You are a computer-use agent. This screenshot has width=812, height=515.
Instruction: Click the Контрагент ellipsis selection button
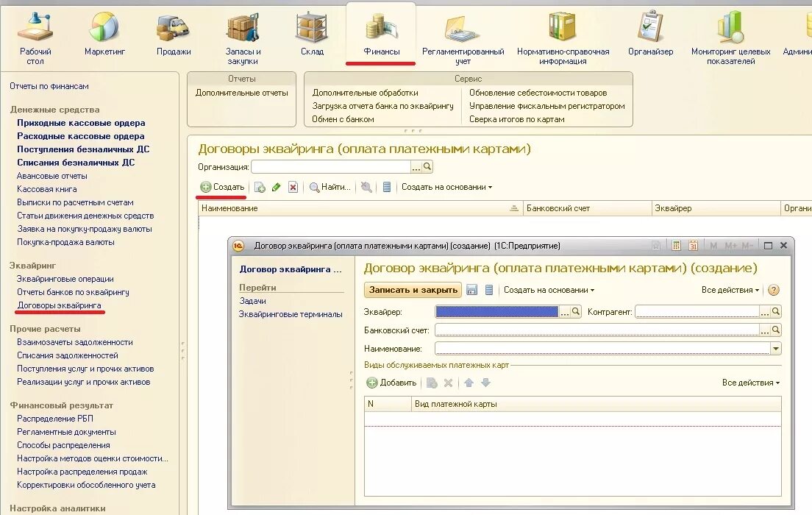(x=764, y=312)
